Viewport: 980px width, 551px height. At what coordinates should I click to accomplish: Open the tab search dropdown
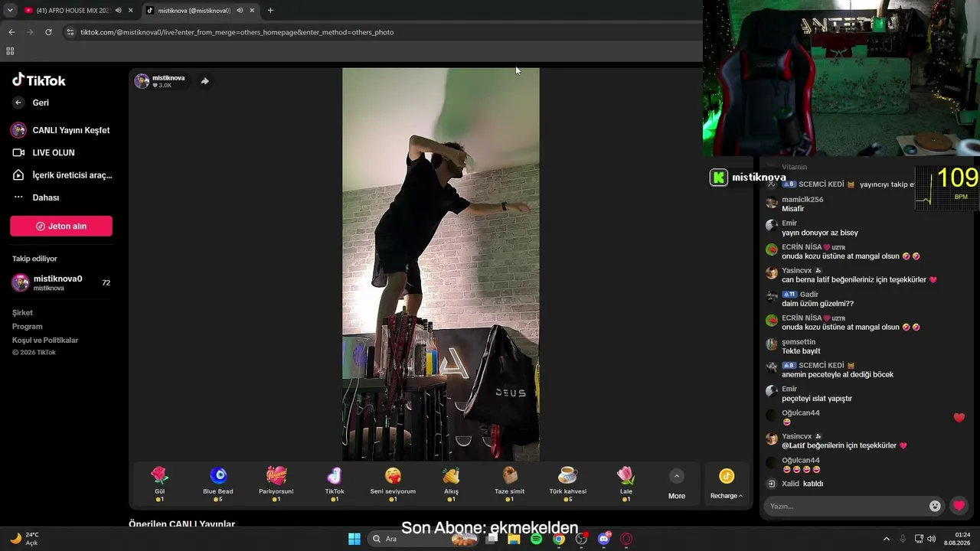click(10, 11)
